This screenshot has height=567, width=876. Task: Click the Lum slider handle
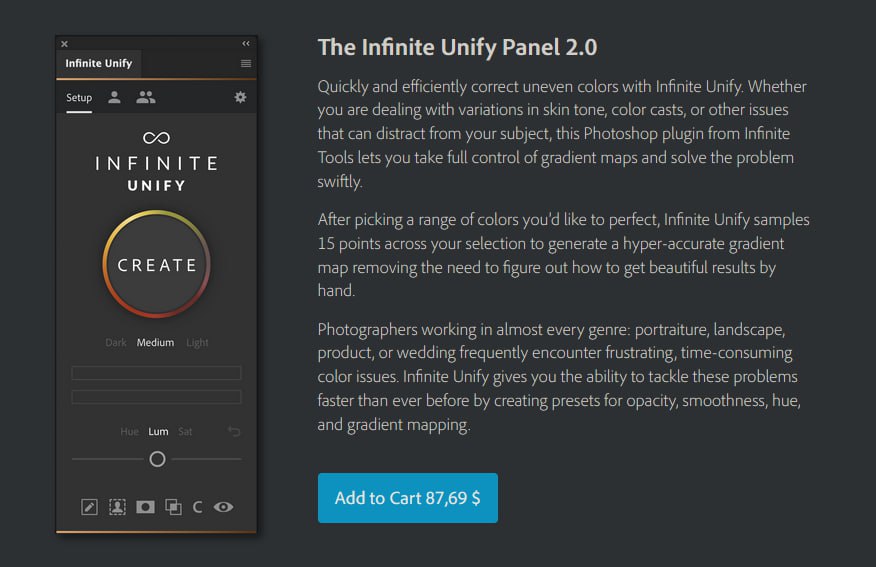158,459
